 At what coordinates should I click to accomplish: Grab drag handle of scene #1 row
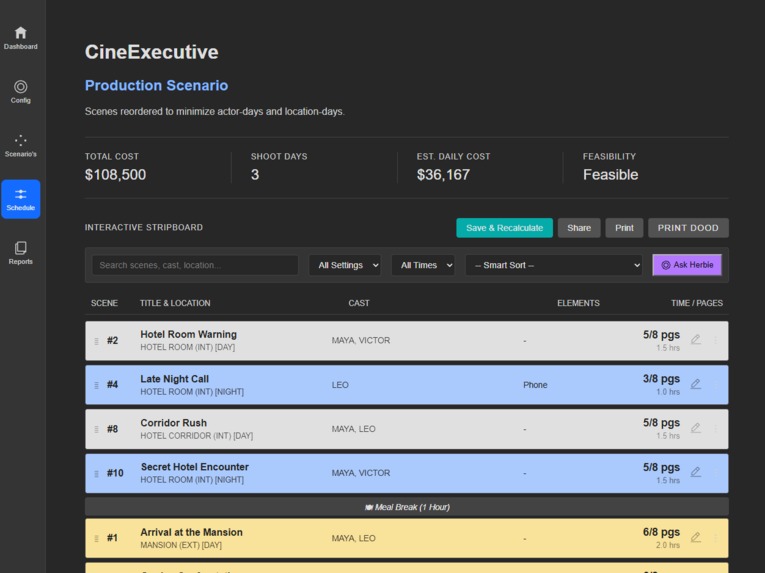96,538
